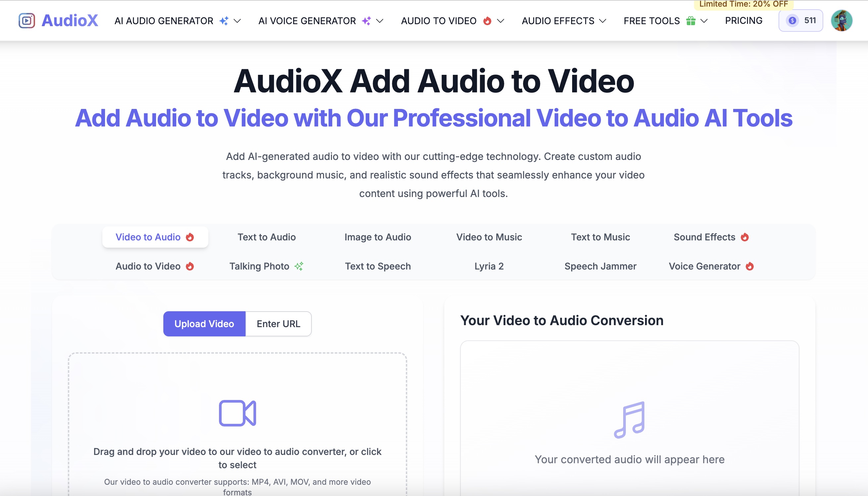Open the PRICING page

(744, 21)
